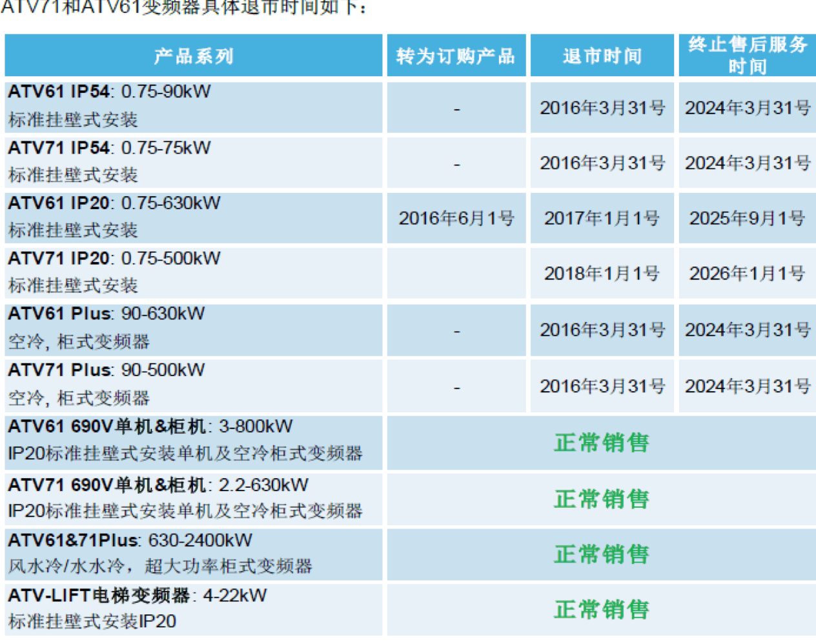Select the IP20 description under ATV71 690V

[185, 511]
